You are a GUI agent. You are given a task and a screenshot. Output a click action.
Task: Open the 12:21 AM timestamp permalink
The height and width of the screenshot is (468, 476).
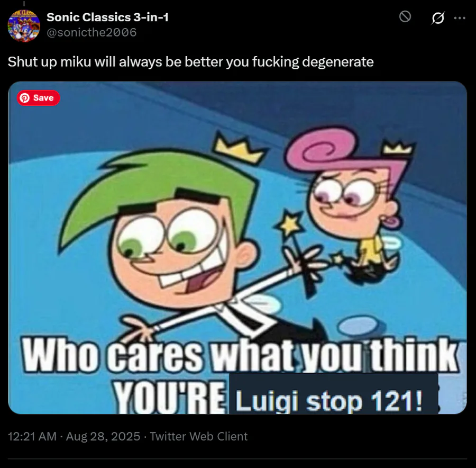click(x=32, y=436)
